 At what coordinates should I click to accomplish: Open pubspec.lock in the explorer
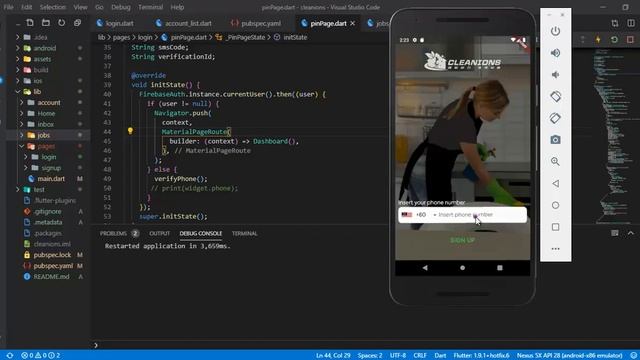[52, 255]
